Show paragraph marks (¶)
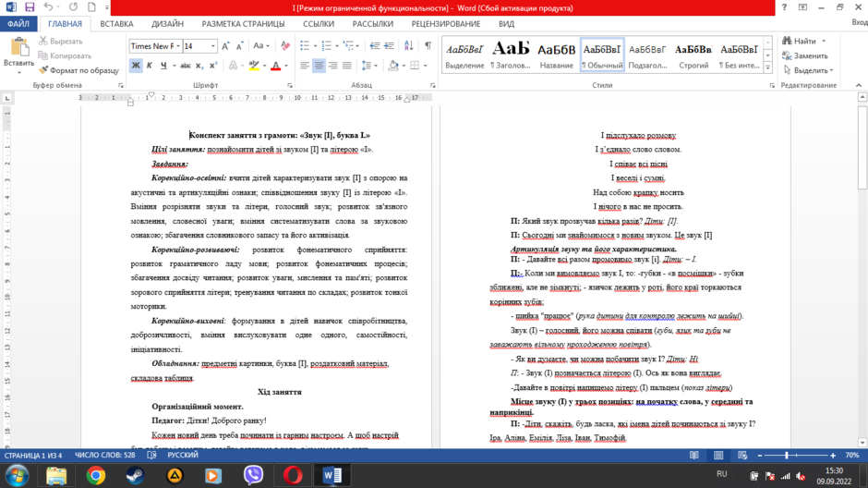The height and width of the screenshot is (488, 868). (x=428, y=46)
